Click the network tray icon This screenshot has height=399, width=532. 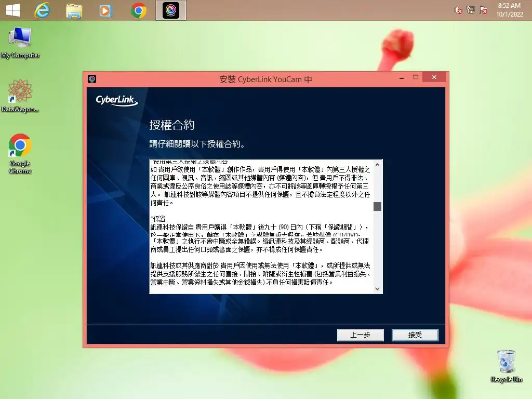pos(471,10)
